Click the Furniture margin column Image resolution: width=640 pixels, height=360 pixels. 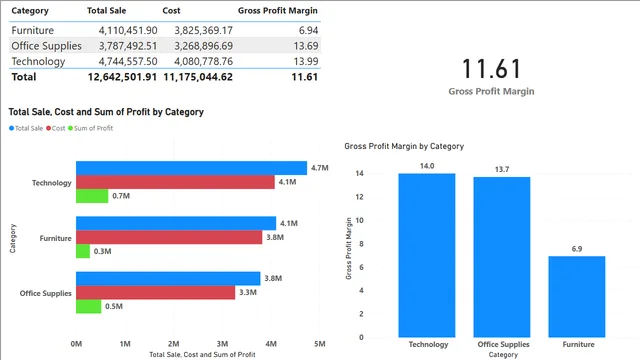tap(577, 297)
